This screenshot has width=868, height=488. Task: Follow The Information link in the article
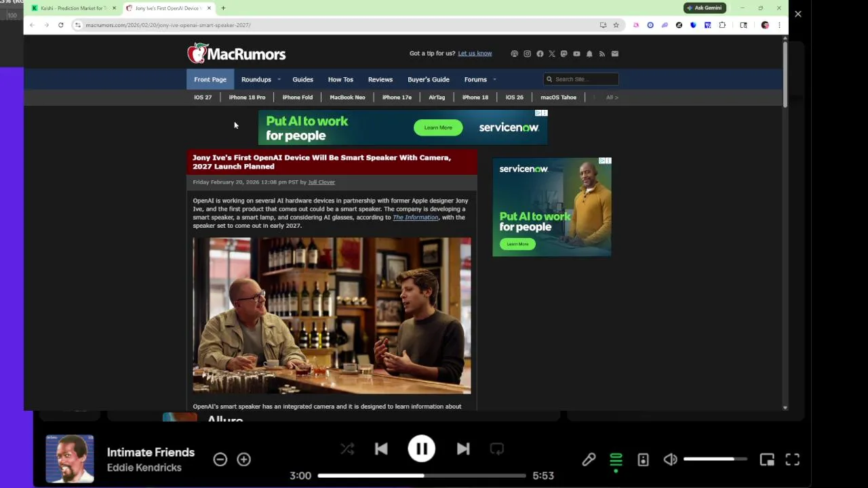point(416,218)
